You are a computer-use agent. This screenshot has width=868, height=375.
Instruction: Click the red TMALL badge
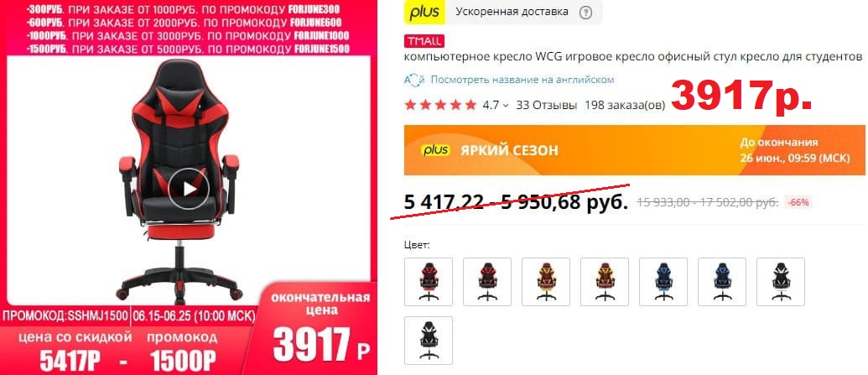point(424,41)
